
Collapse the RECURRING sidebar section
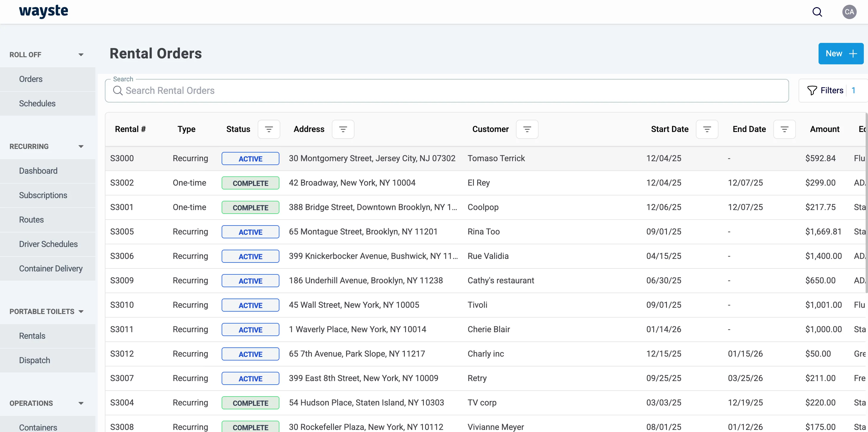[x=81, y=147]
